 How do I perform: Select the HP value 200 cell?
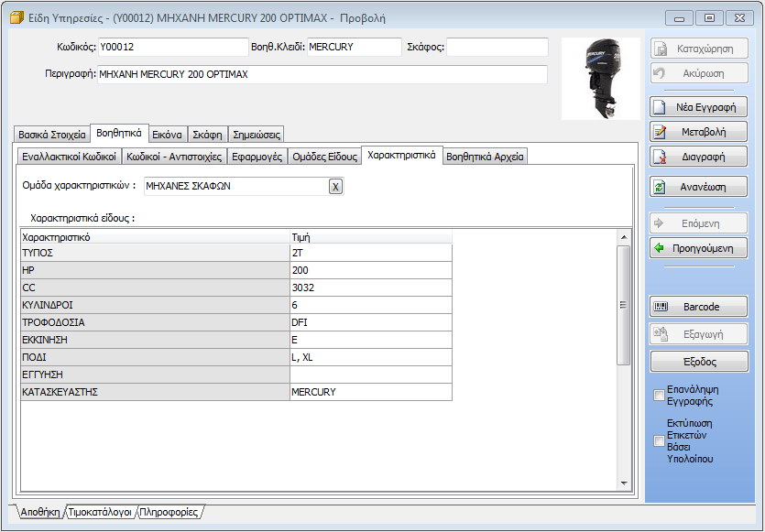(371, 270)
